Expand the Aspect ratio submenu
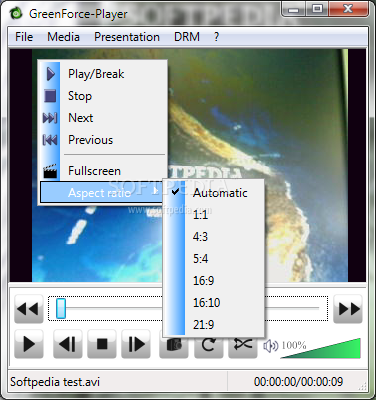This screenshot has width=376, height=400. (102, 192)
